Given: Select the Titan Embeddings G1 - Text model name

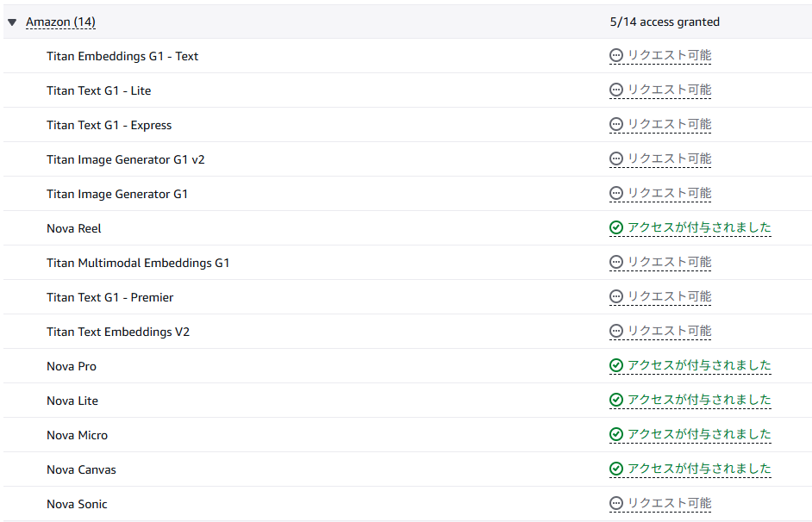Looking at the screenshot, I should [122, 56].
